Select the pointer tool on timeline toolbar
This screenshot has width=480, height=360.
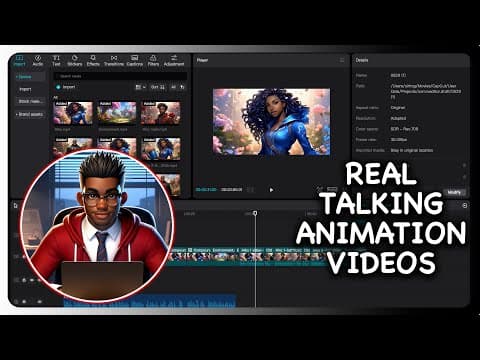click(15, 206)
